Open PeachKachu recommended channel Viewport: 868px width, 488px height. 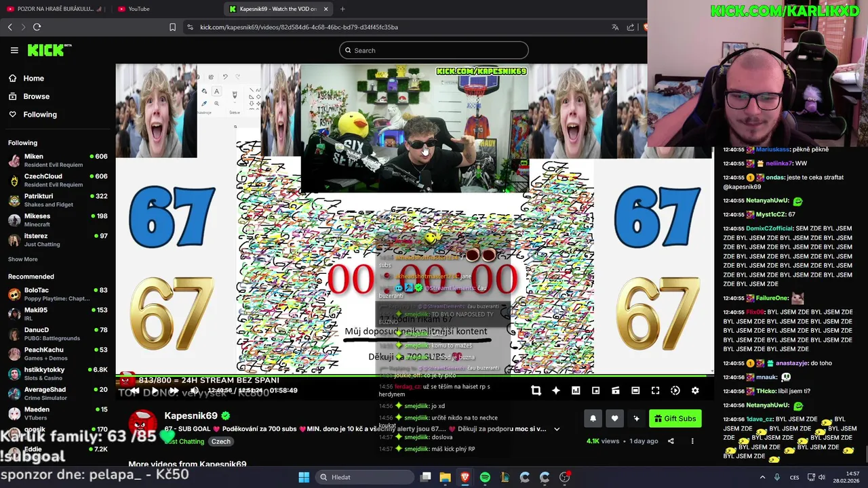point(58,354)
